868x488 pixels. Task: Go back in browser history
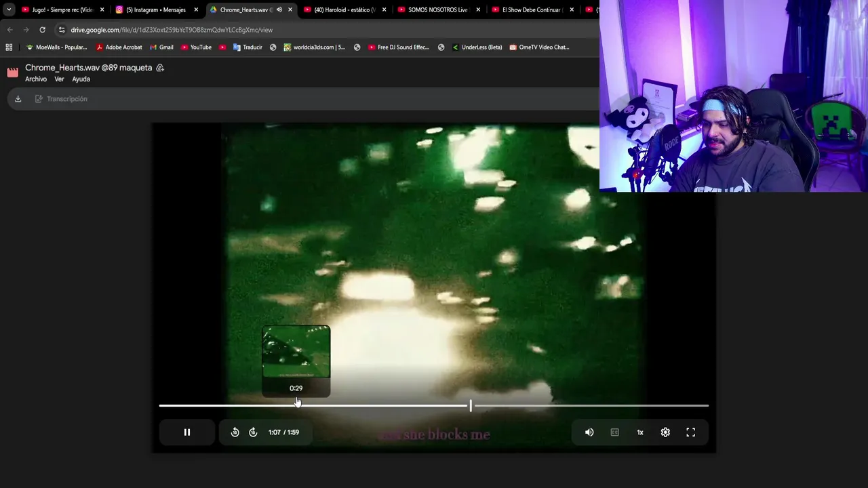[x=9, y=30]
